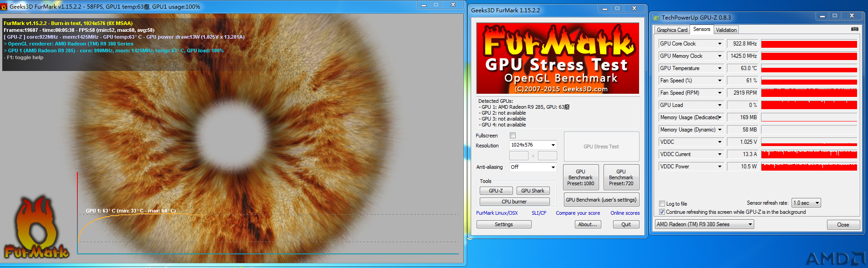Run GPU Benchmark (user's settings)
The height and width of the screenshot is (268, 868).
pos(601,200)
